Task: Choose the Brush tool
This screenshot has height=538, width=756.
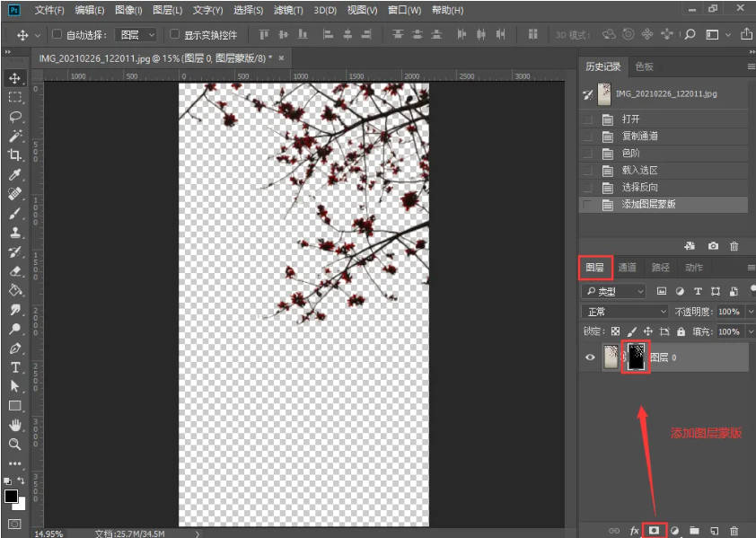Action: tap(15, 213)
